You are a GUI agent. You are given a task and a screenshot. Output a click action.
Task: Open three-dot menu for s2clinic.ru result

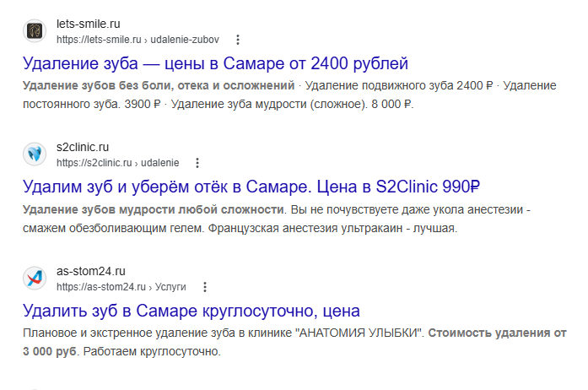(x=197, y=163)
